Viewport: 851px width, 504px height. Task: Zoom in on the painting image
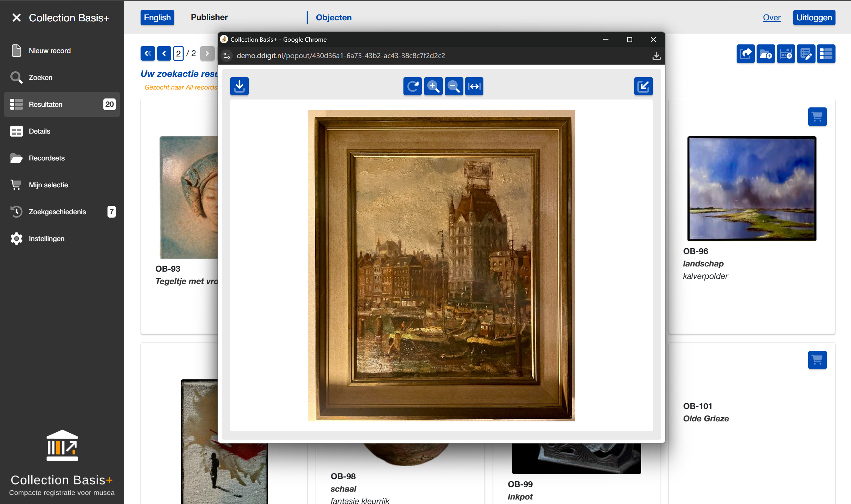pos(433,86)
